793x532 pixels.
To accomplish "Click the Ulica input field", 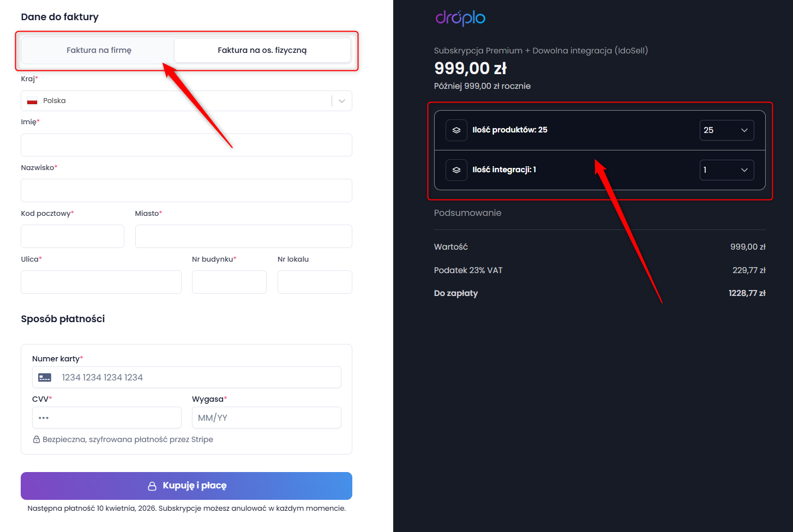I will pos(101,282).
